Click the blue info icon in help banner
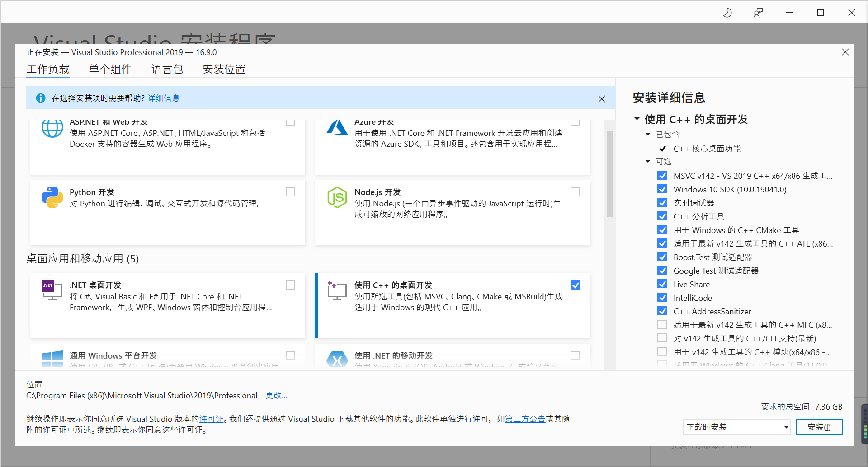Viewport: 868px width, 467px height. [41, 98]
